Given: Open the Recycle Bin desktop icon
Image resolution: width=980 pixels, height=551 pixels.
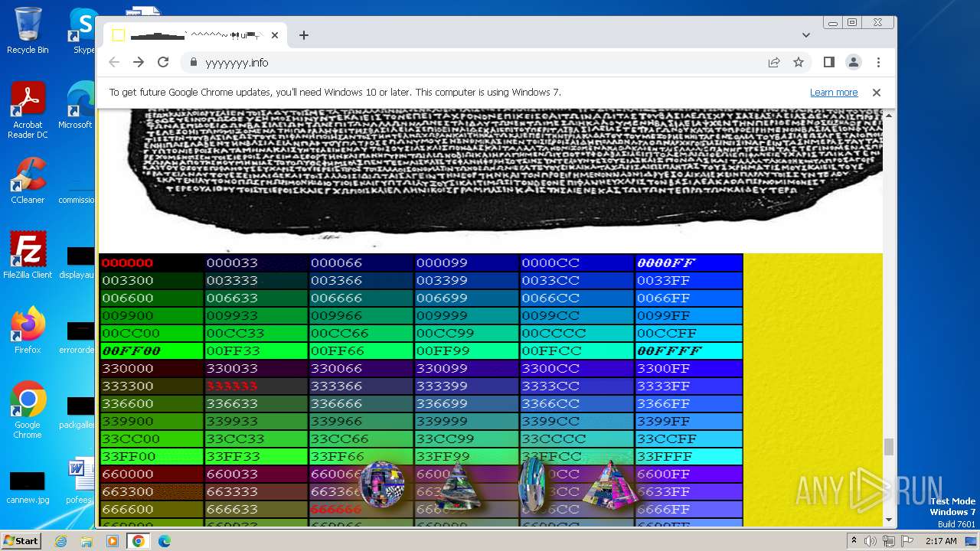Looking at the screenshot, I should (28, 31).
